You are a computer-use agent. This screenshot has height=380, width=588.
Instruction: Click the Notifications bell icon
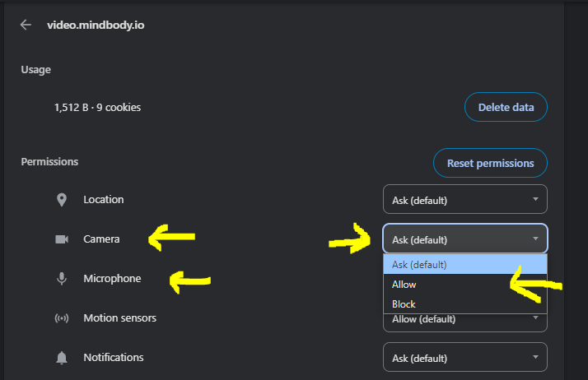point(62,358)
